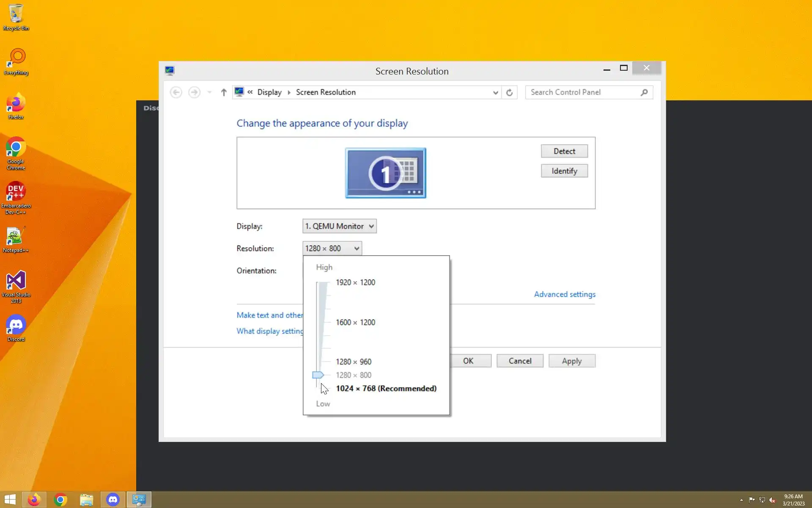
Task: Click the search magnifier icon
Action: [x=644, y=92]
